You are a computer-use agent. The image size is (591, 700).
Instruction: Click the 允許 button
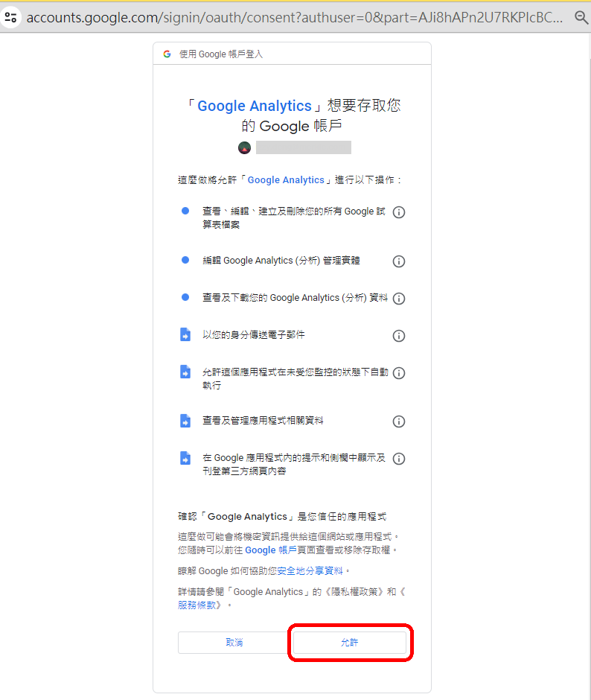pyautogui.click(x=350, y=643)
